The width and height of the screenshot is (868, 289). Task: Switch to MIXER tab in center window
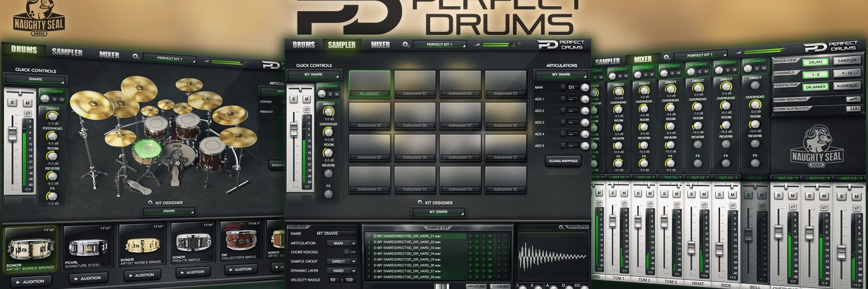pyautogui.click(x=380, y=45)
